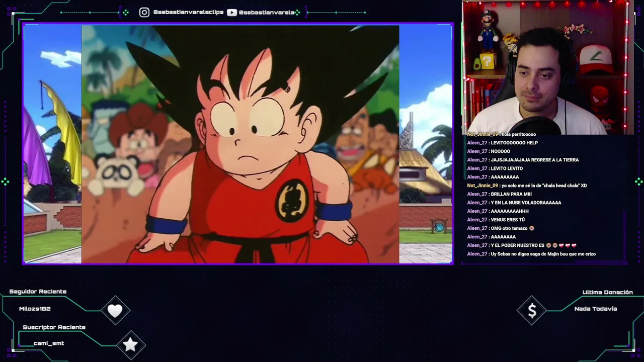The width and height of the screenshot is (644, 362).
Task: Click the @sebastianvarelaclips Instagram handle
Action: tap(189, 12)
